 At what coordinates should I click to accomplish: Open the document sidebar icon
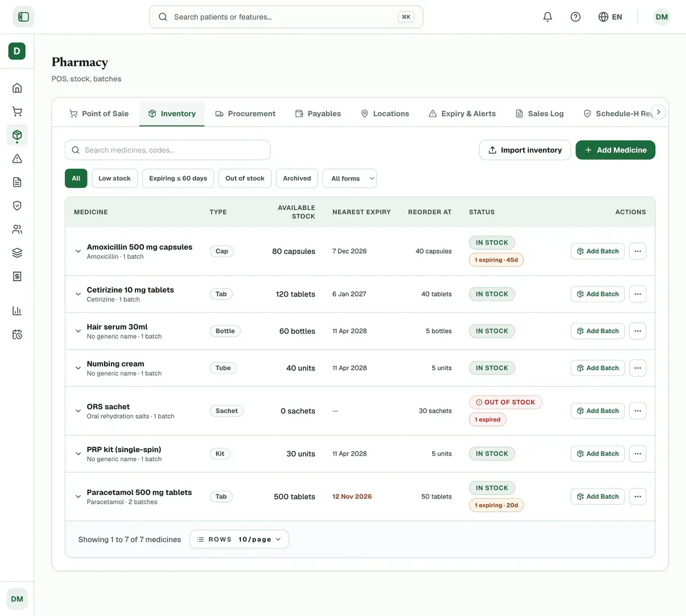click(x=17, y=182)
